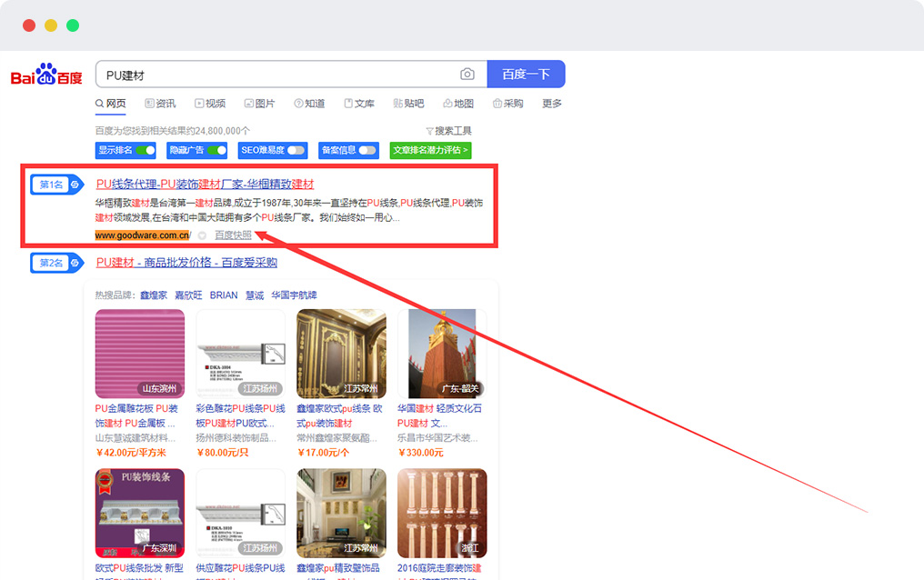Toggle the 隐藏广告 switch
Image resolution: width=924 pixels, height=580 pixels.
tap(216, 150)
